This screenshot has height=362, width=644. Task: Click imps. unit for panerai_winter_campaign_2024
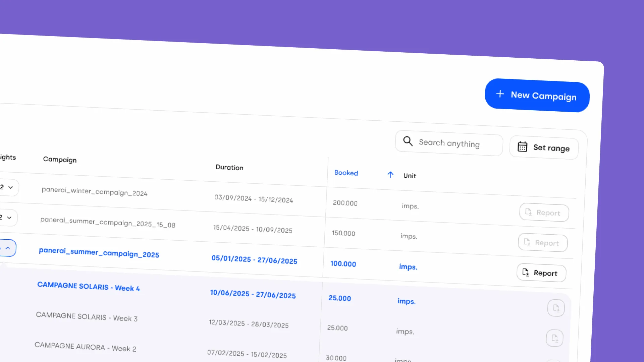tap(410, 206)
